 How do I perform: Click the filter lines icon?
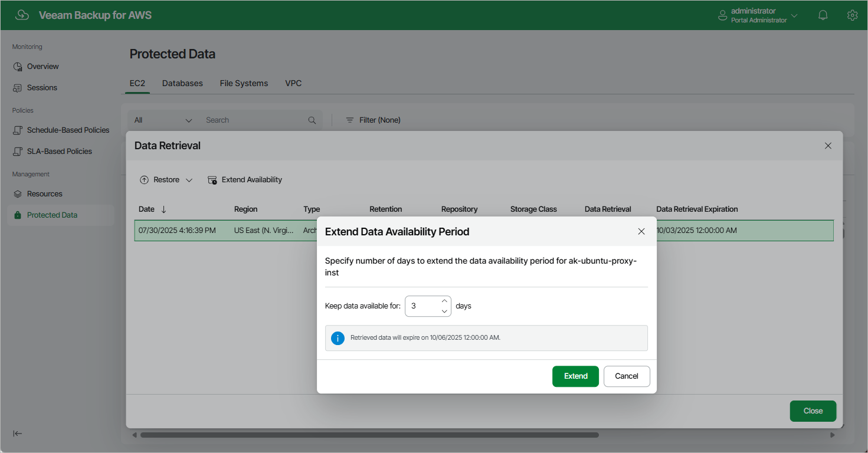[x=350, y=120]
